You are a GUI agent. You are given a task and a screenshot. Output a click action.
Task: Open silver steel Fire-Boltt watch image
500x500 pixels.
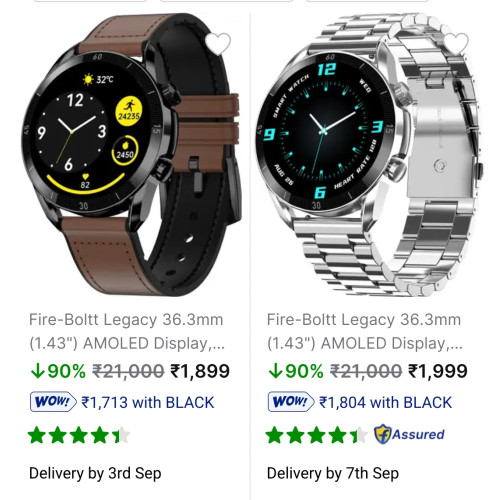[x=369, y=154]
